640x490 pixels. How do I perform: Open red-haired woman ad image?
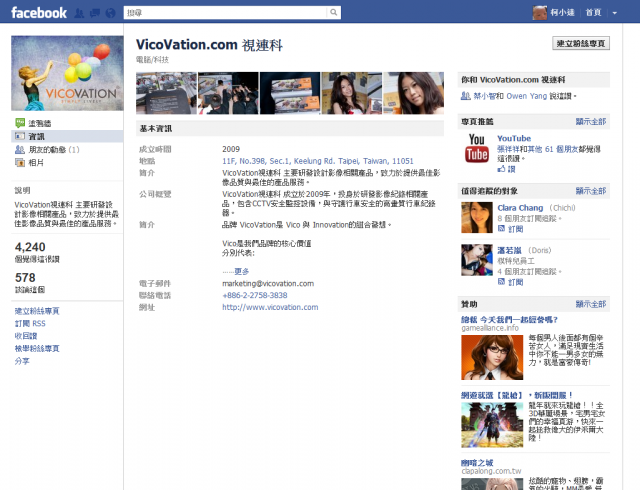[x=492, y=357]
